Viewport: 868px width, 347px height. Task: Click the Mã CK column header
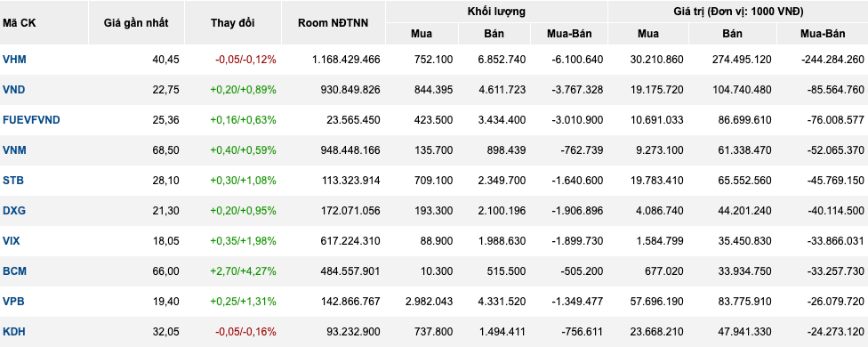(19, 23)
